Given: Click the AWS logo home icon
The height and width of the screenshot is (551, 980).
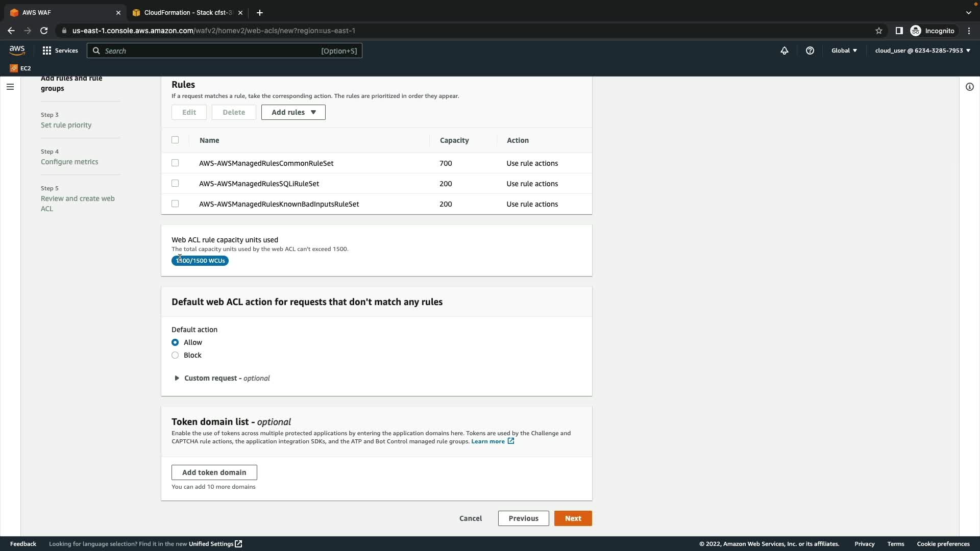Looking at the screenshot, I should [x=17, y=50].
